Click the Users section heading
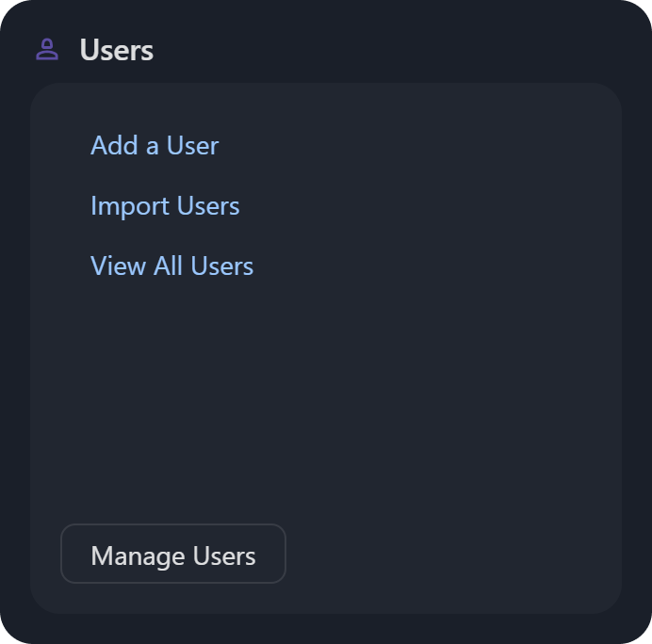652x644 pixels. click(x=116, y=50)
